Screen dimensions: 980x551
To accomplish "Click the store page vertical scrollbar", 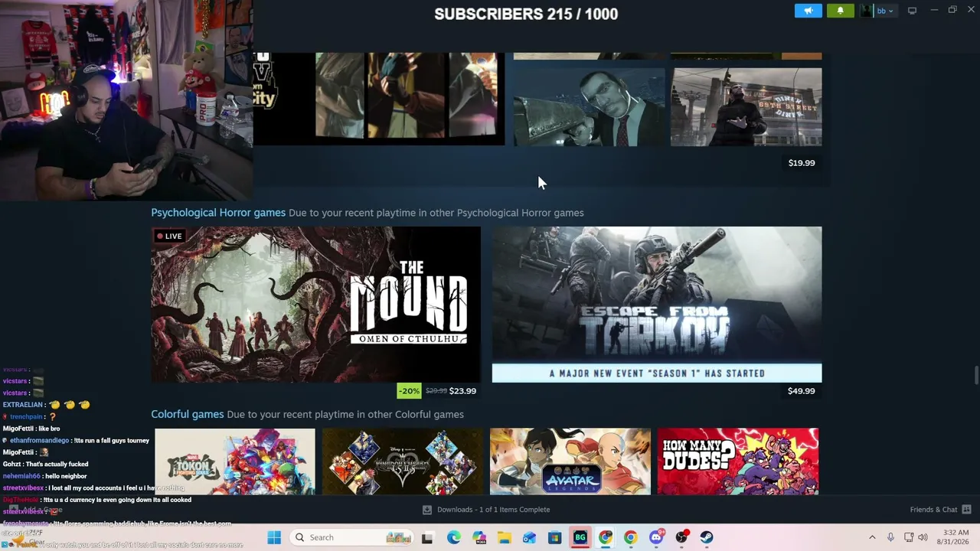I will click(975, 377).
